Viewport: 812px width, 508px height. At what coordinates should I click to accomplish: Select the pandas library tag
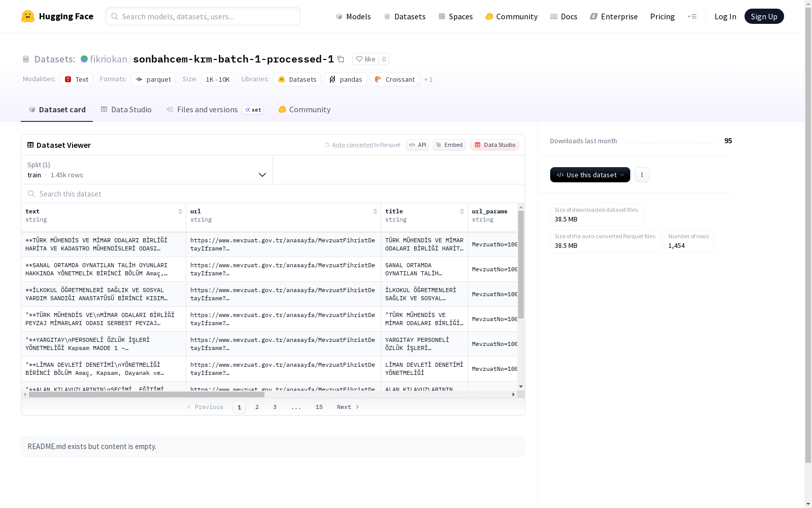click(346, 79)
